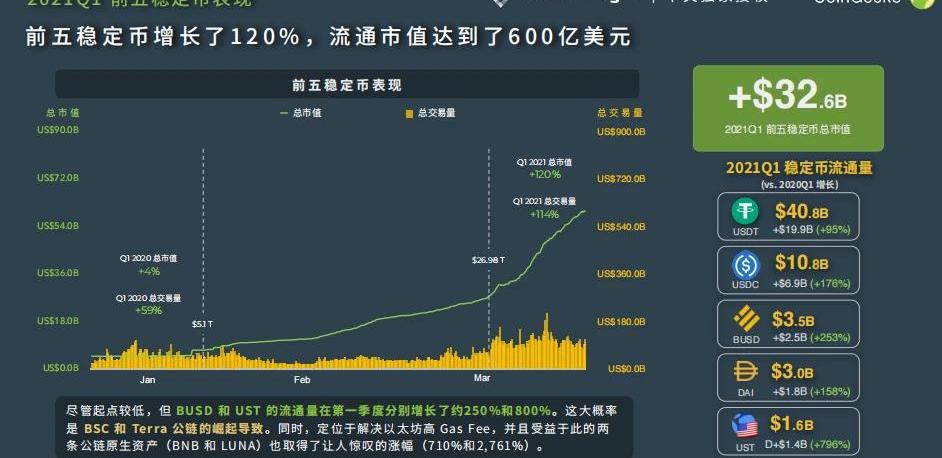Click the green 总市值 legend marker

pyautogui.click(x=284, y=113)
